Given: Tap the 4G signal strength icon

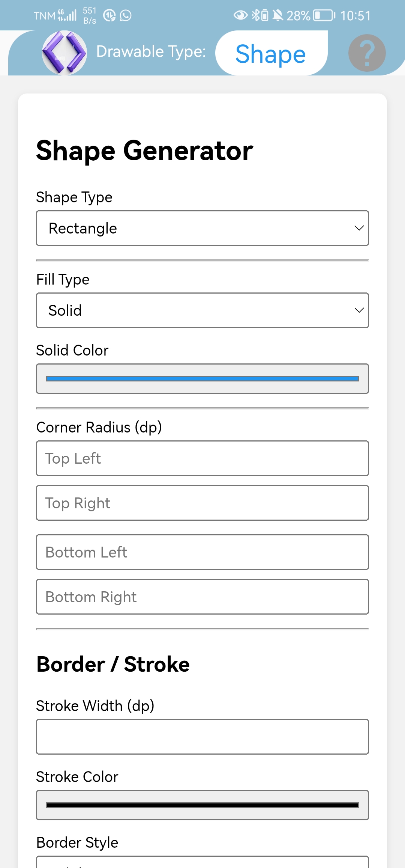Looking at the screenshot, I should tap(67, 15).
